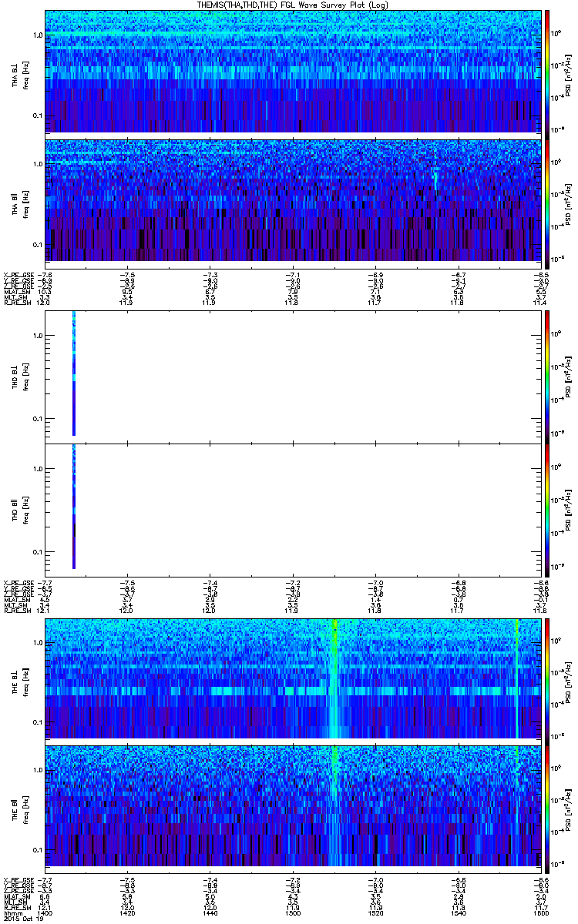The width and height of the screenshot is (578, 924).
Task: Click the narrow data stripe in THD B-perpendicular panel
Action: point(74,374)
